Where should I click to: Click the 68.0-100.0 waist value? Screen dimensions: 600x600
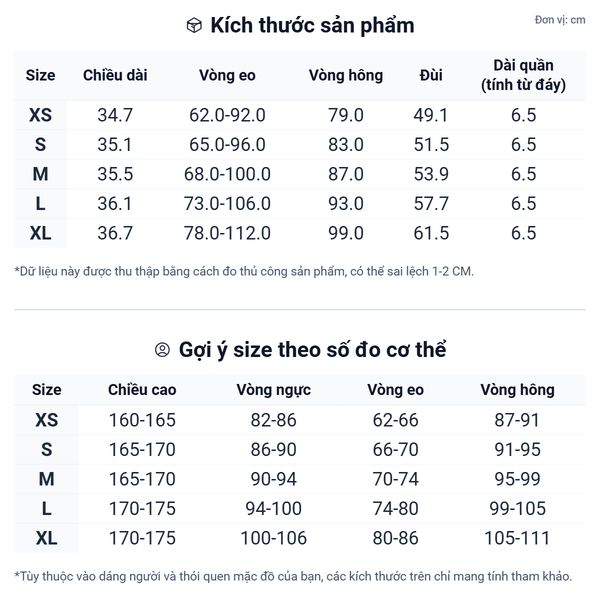tap(227, 174)
